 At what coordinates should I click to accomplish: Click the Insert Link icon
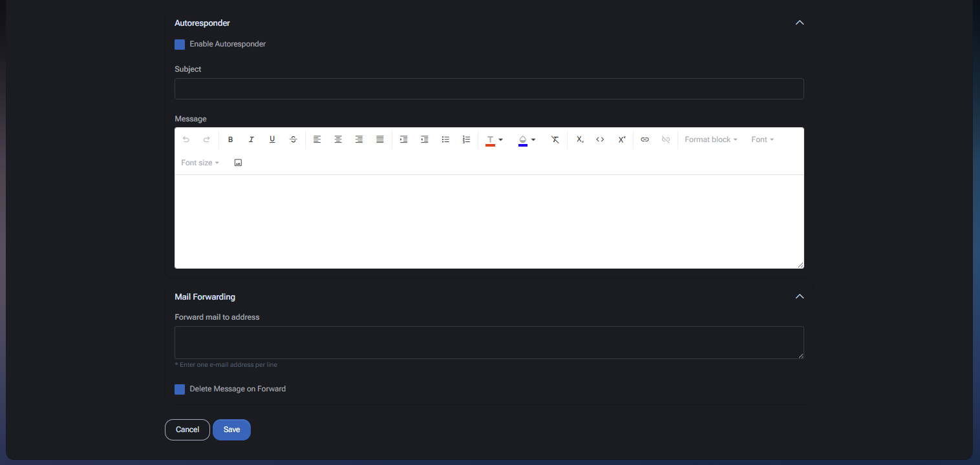coord(644,139)
